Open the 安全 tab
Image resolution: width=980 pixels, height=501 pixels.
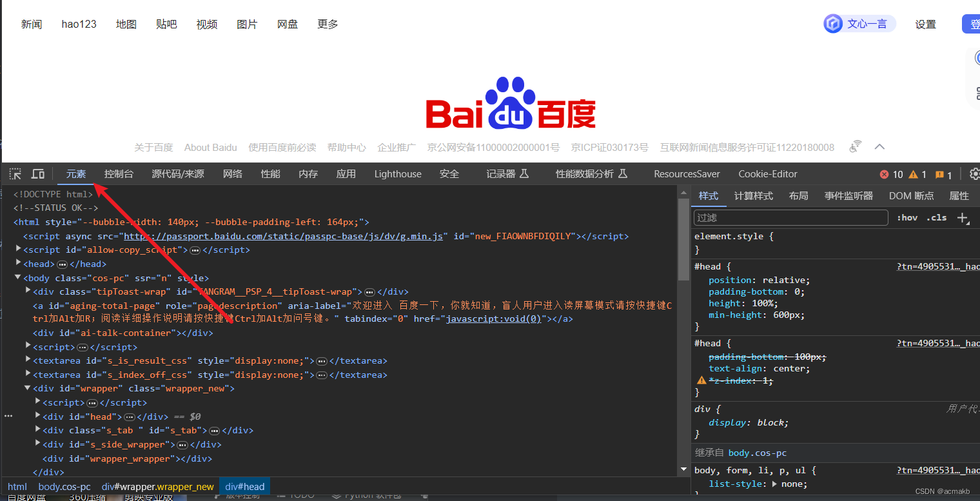pos(449,174)
